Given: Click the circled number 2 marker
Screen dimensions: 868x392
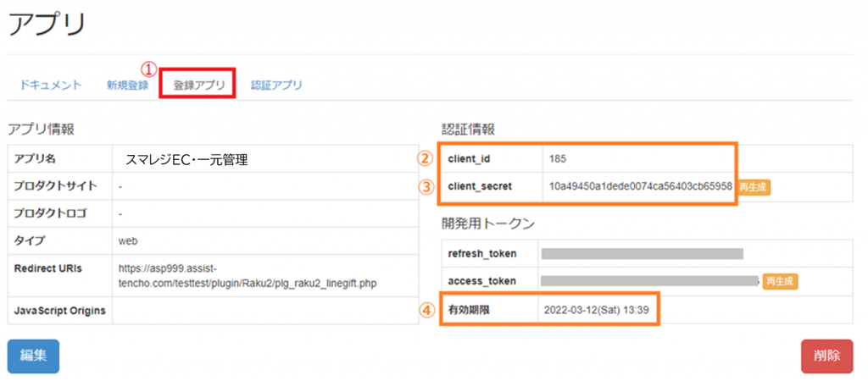Looking at the screenshot, I should point(426,158).
